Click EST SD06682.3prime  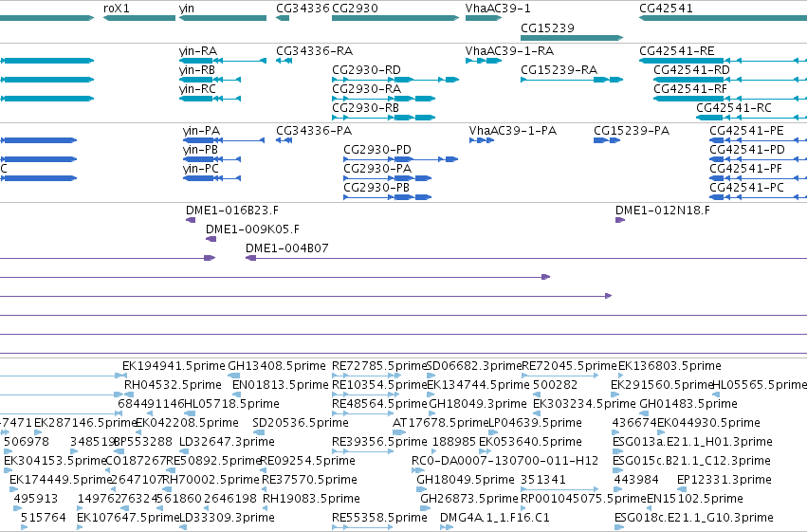pyautogui.click(x=474, y=366)
